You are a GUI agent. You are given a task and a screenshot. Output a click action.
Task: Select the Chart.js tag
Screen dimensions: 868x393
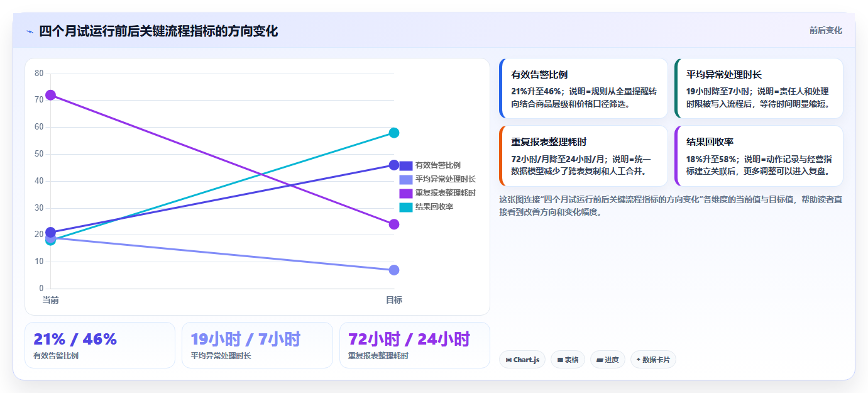(x=522, y=360)
